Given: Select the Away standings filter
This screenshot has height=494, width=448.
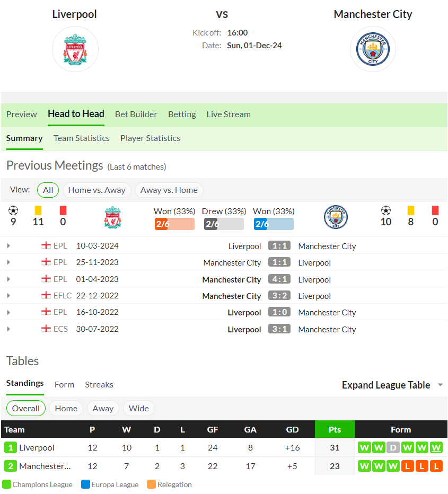Looking at the screenshot, I should pyautogui.click(x=103, y=408).
